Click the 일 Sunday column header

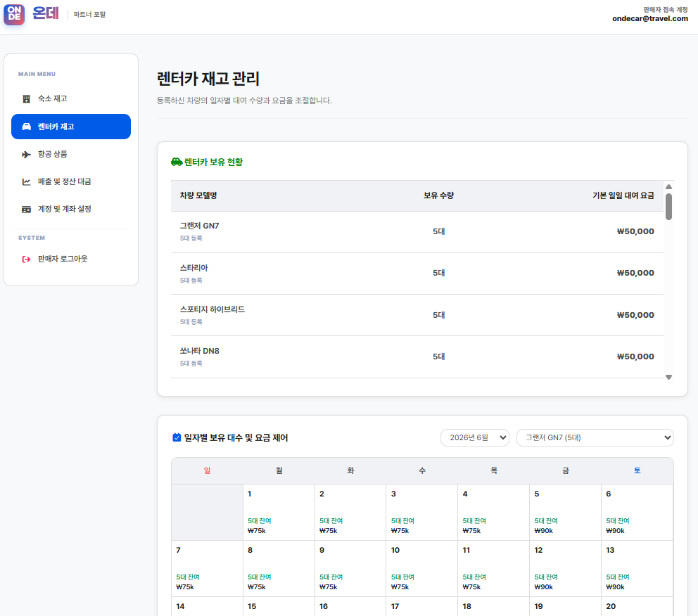[x=207, y=470]
